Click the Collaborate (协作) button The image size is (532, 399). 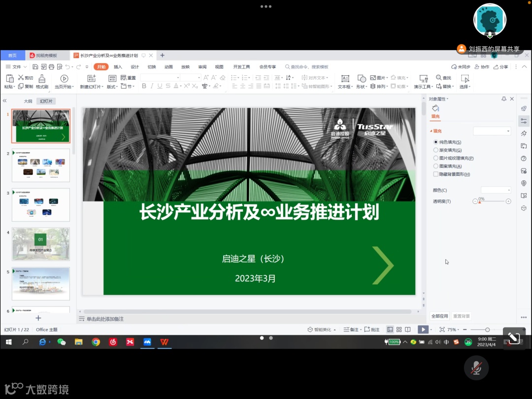click(482, 67)
